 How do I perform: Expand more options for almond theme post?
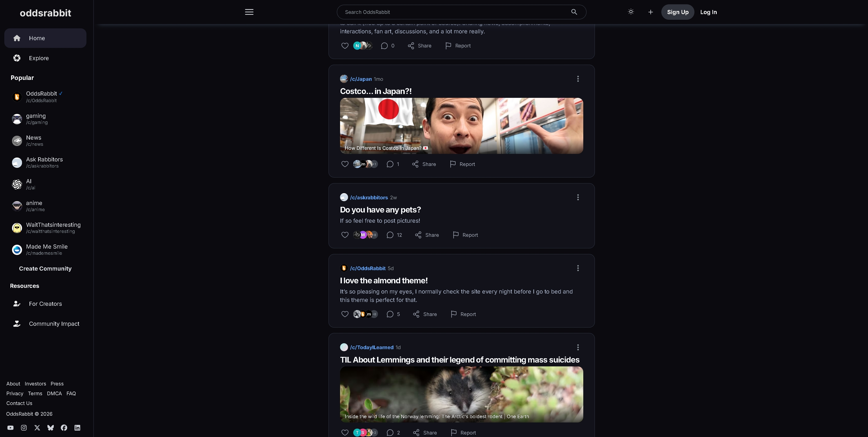click(x=578, y=268)
